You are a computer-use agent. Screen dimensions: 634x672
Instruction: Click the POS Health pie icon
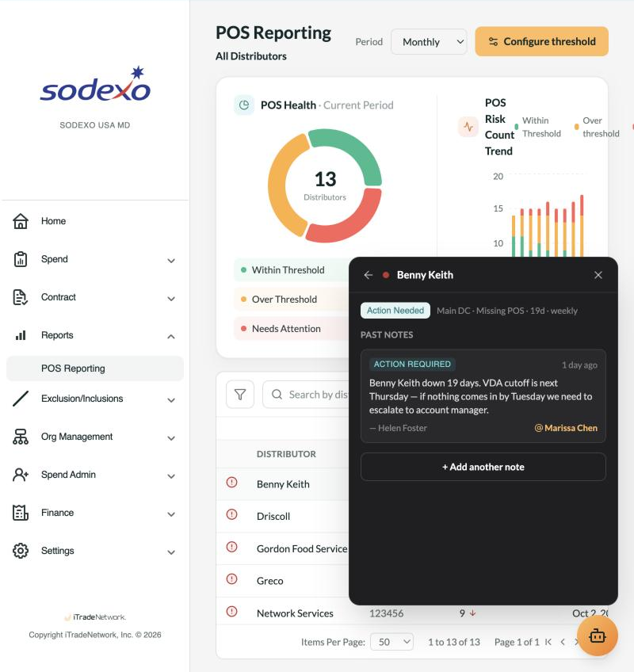click(244, 105)
